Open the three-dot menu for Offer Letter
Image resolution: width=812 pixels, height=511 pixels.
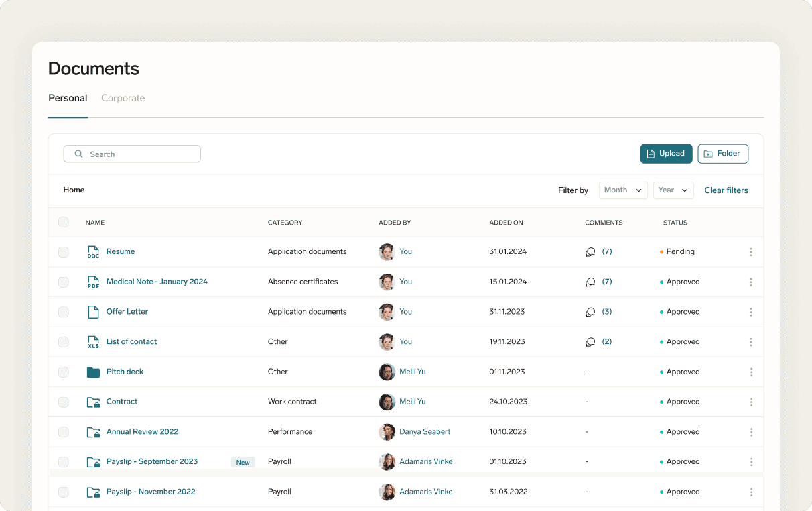(x=751, y=312)
